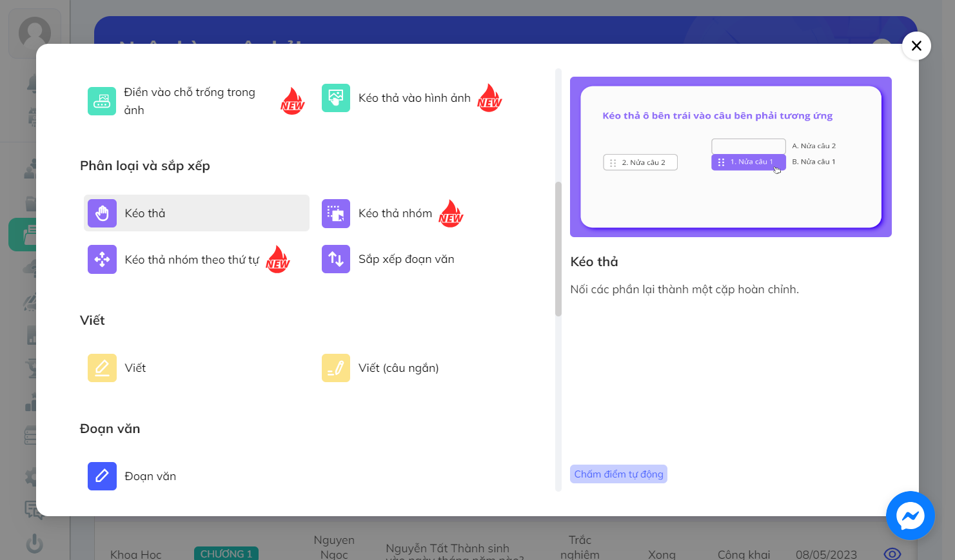Click the up-down arrows Sắp xếp đoạn văn icon

click(x=336, y=259)
